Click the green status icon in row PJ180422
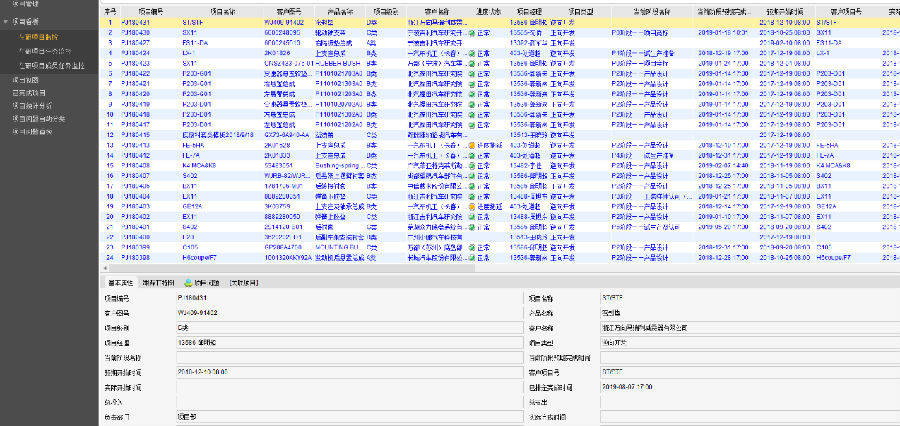This screenshot has width=900, height=426. tap(472, 73)
